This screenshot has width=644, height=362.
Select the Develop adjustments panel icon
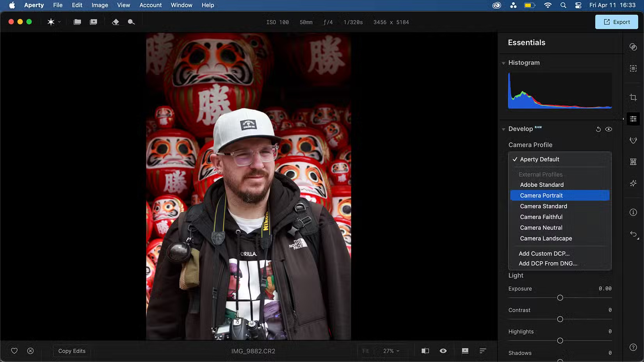[x=633, y=119]
